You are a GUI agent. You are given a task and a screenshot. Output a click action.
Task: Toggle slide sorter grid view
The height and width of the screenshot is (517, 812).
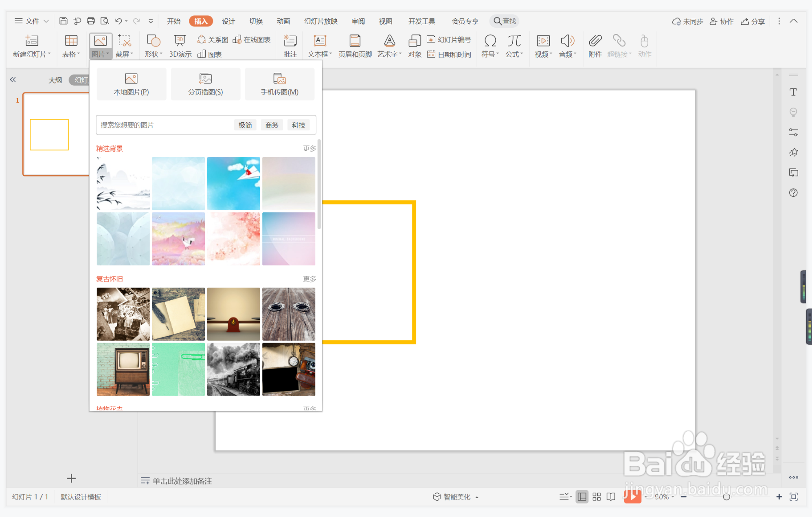(597, 497)
